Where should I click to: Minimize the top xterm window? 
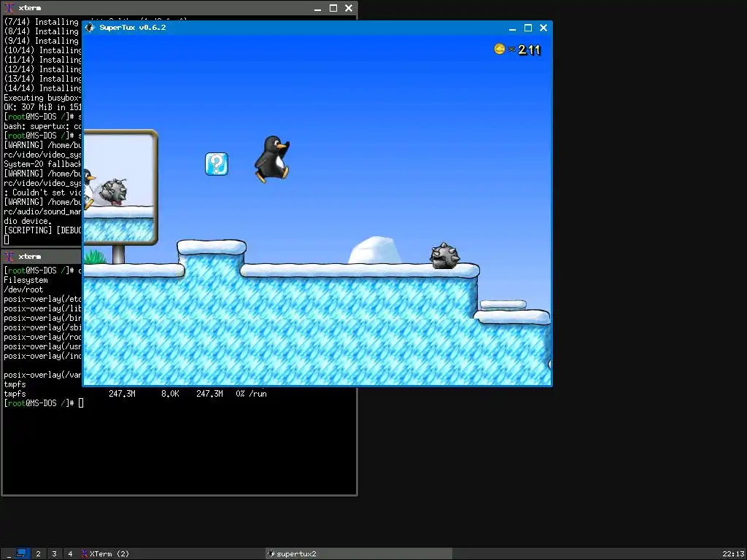click(318, 8)
